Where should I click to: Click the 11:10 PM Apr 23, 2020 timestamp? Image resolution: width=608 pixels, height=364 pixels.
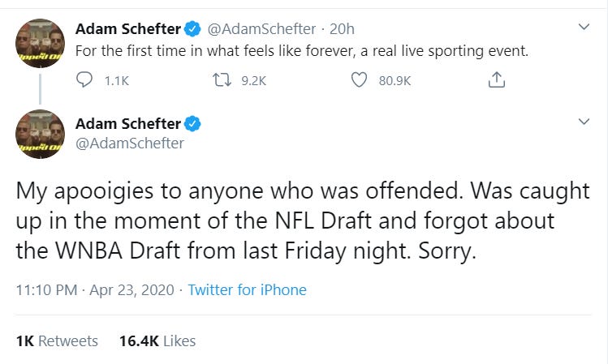click(x=95, y=290)
